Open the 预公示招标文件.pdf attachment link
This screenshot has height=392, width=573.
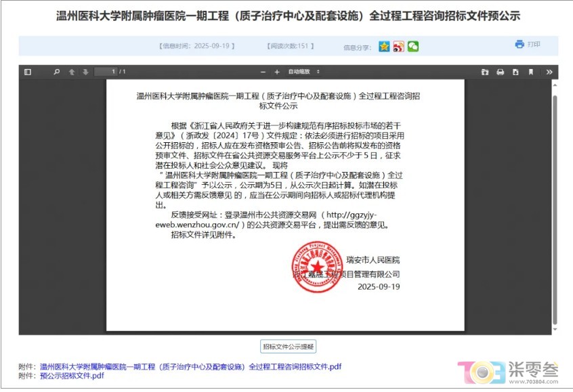(72, 375)
